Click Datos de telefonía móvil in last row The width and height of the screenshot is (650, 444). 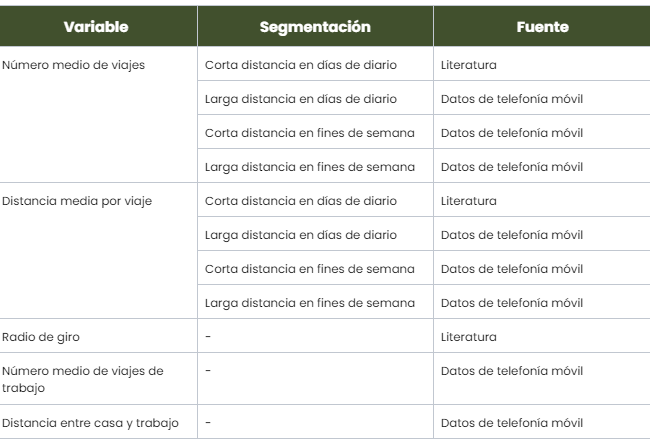(x=510, y=423)
